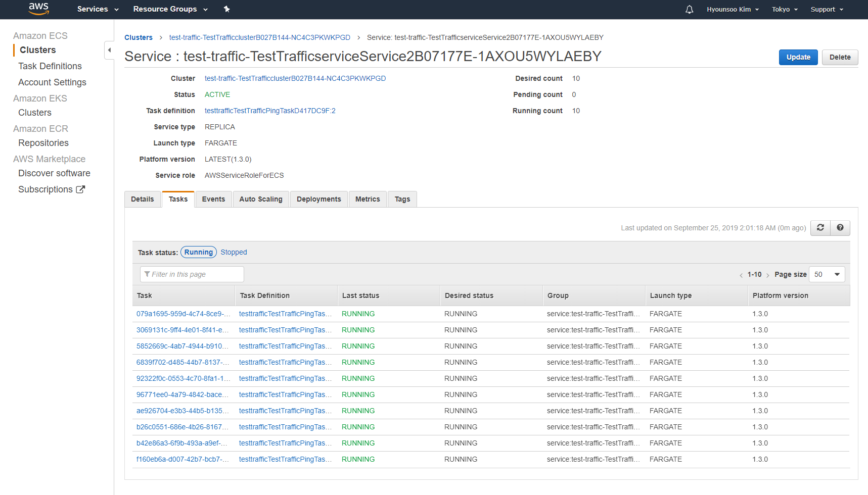Open task 6839f702-d485-44b7-8137
868x495 pixels.
(x=183, y=362)
